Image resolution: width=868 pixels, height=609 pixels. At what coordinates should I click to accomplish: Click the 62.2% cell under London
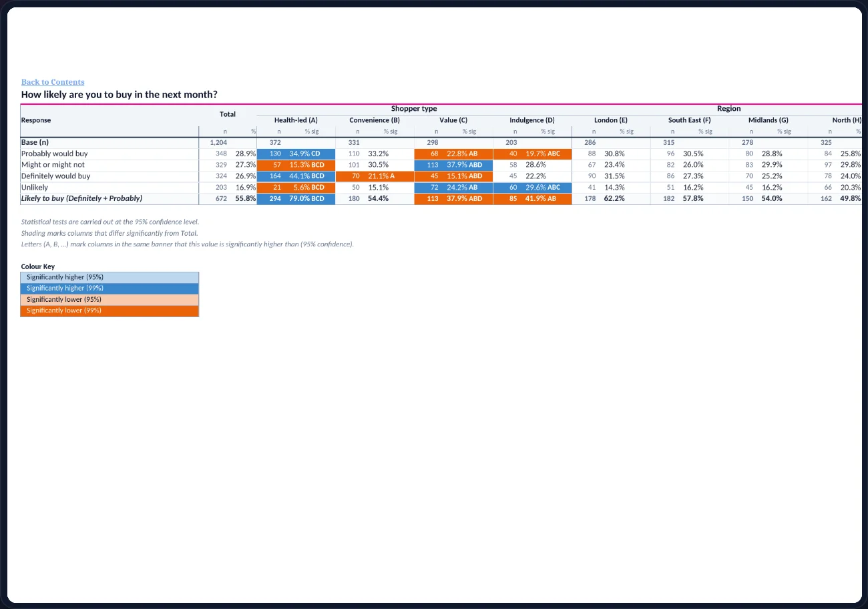(614, 199)
